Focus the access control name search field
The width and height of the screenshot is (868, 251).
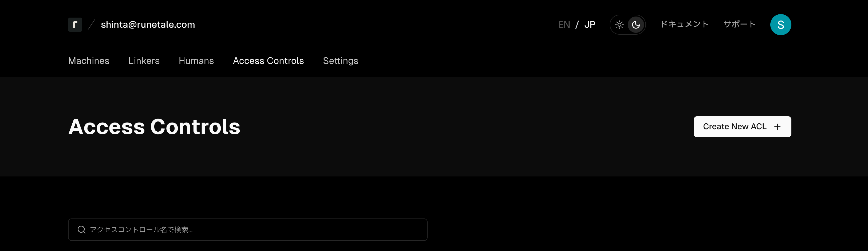pos(248,229)
